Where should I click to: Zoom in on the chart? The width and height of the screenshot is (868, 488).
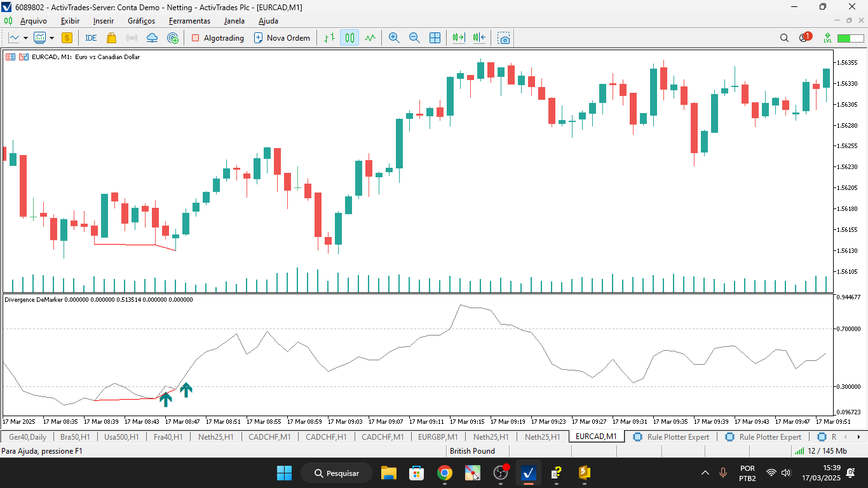(394, 37)
